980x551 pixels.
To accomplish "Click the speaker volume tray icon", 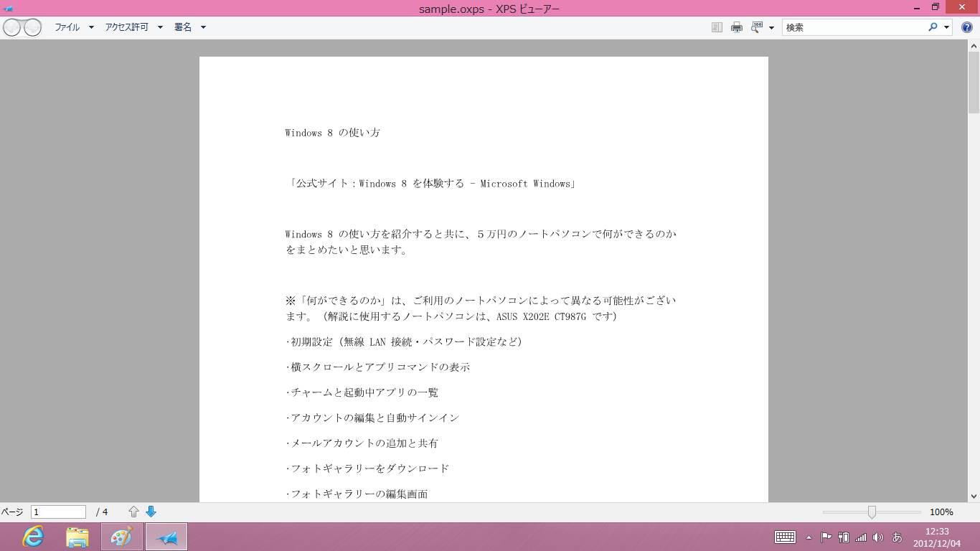I will [x=878, y=537].
